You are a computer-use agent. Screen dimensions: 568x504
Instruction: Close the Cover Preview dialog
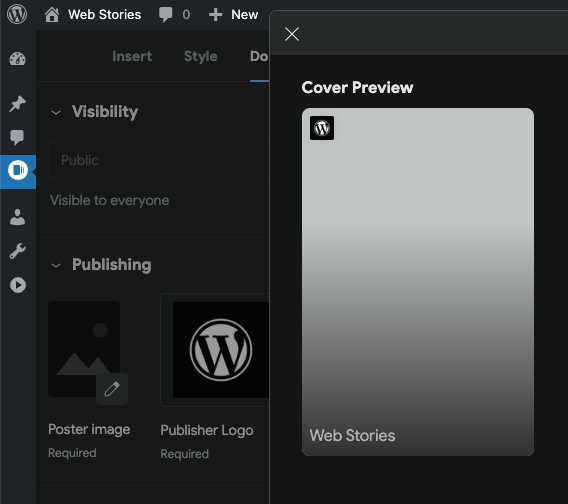[x=292, y=34]
